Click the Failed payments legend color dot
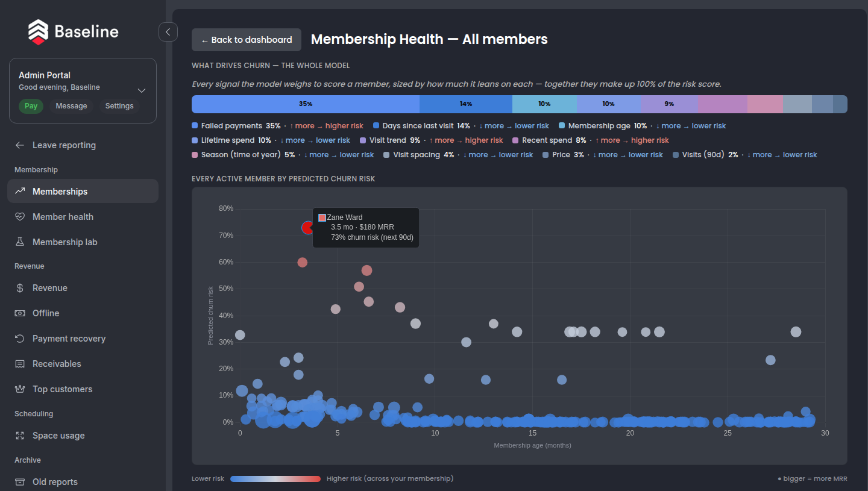Screen dimensions: 868x491 (195, 126)
